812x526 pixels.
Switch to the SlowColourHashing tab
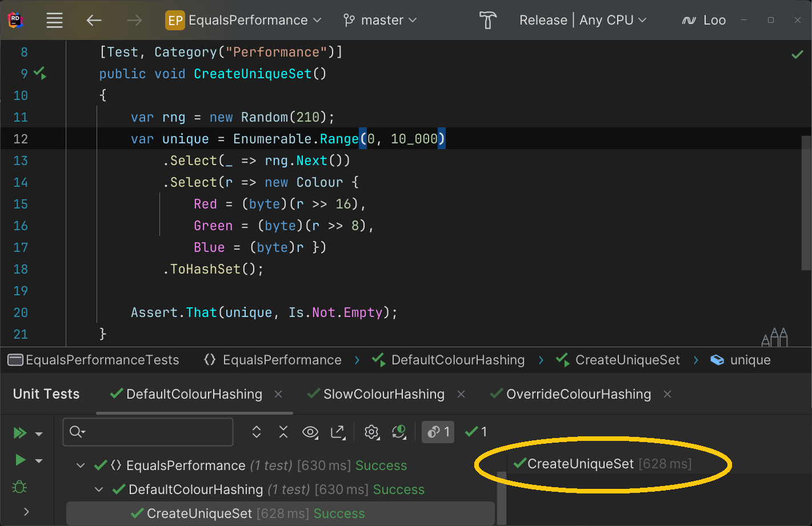pos(383,394)
